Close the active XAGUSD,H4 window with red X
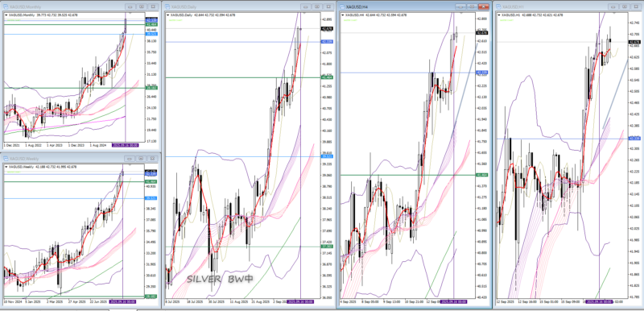644x311 pixels. coord(484,6)
